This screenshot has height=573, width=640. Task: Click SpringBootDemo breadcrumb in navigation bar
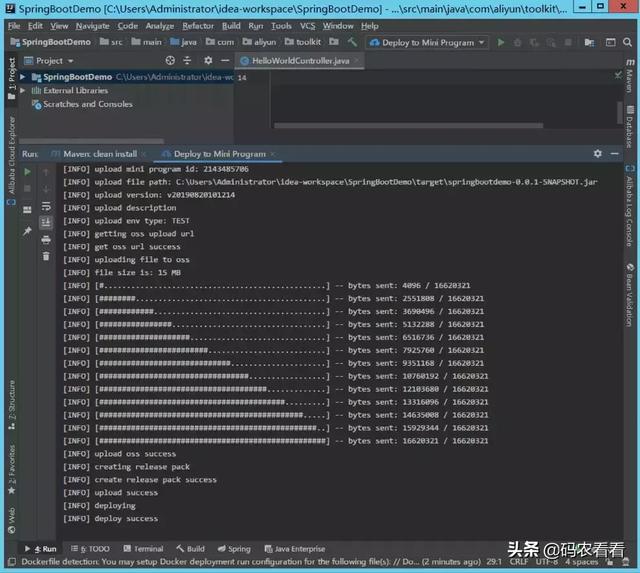(x=51, y=42)
